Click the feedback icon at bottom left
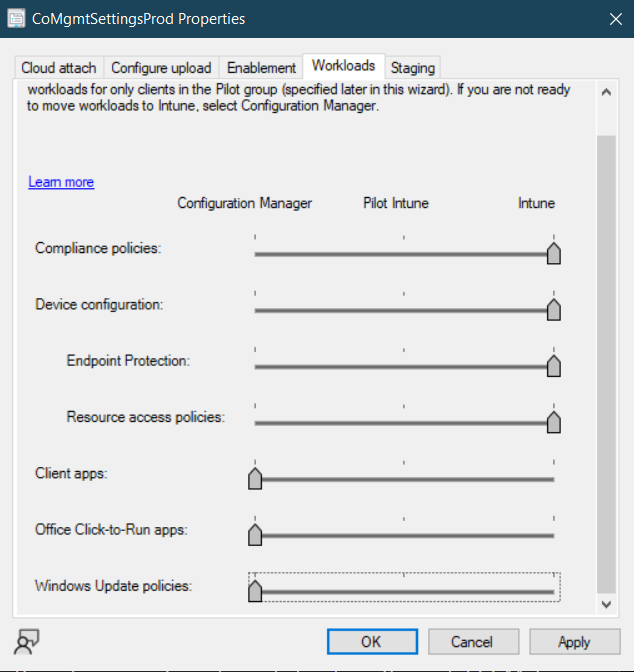 [x=27, y=642]
